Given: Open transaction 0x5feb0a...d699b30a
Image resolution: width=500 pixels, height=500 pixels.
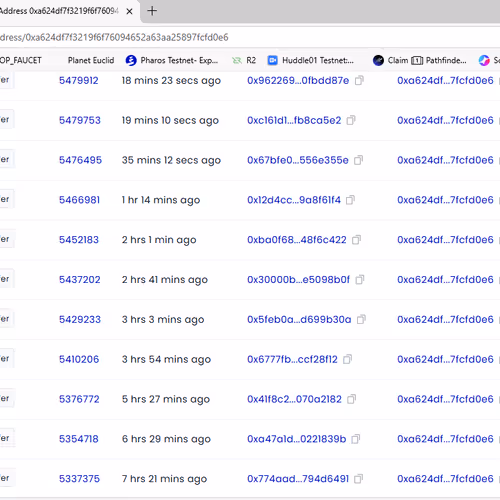Looking at the screenshot, I should click(299, 320).
